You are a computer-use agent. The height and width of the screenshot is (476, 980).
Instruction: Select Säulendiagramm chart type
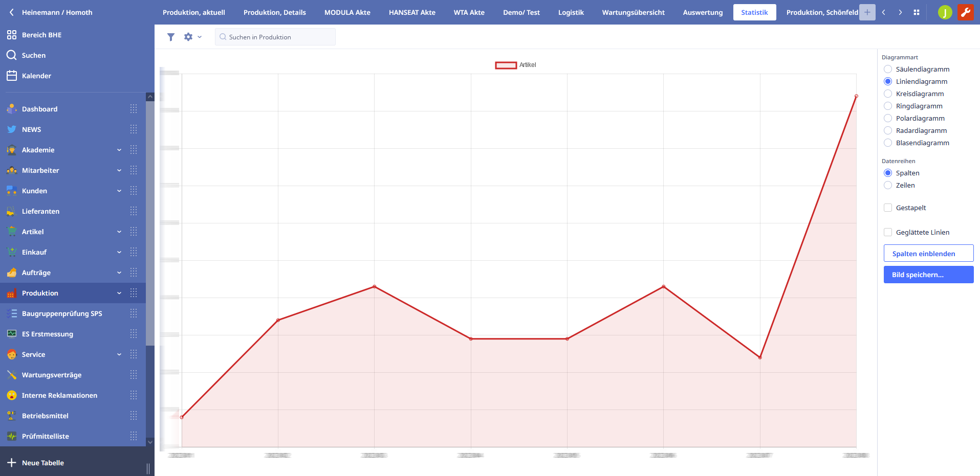pyautogui.click(x=888, y=69)
